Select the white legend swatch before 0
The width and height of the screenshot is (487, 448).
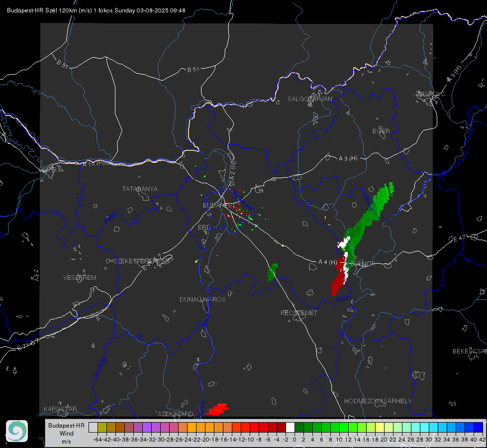(x=290, y=427)
